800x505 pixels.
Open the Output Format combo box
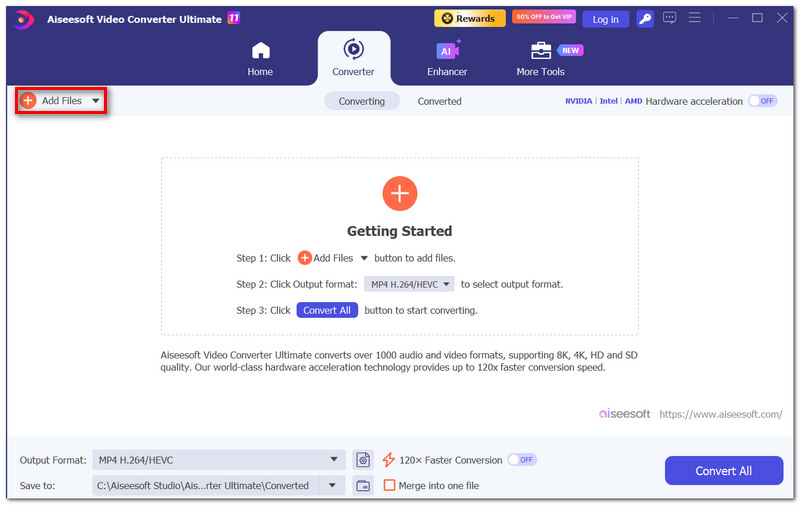[219, 460]
